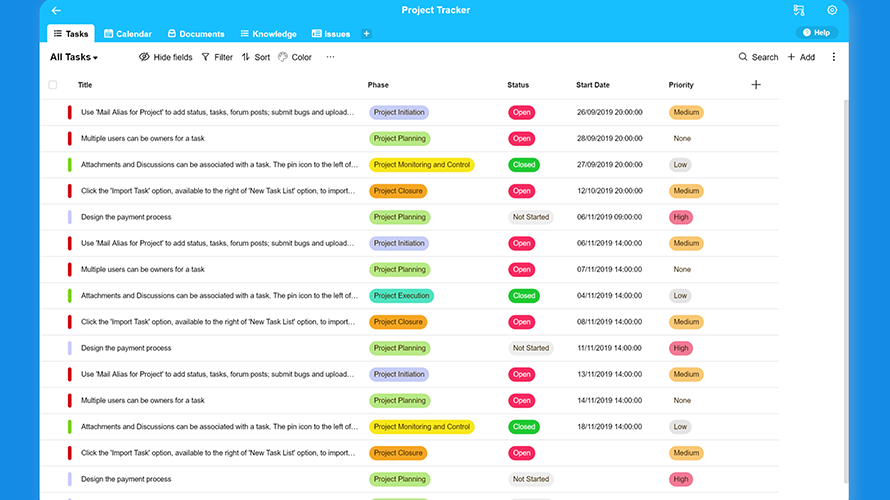Click the Sort arrows icon

point(246,57)
